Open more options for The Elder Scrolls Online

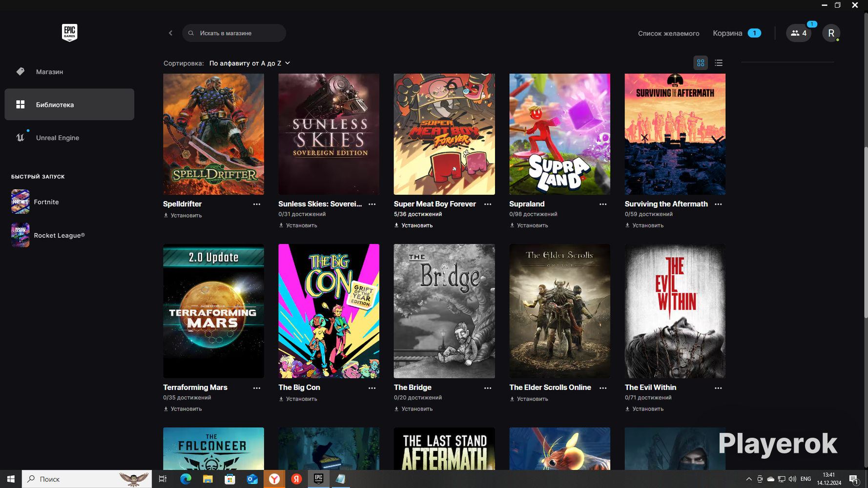tap(603, 388)
